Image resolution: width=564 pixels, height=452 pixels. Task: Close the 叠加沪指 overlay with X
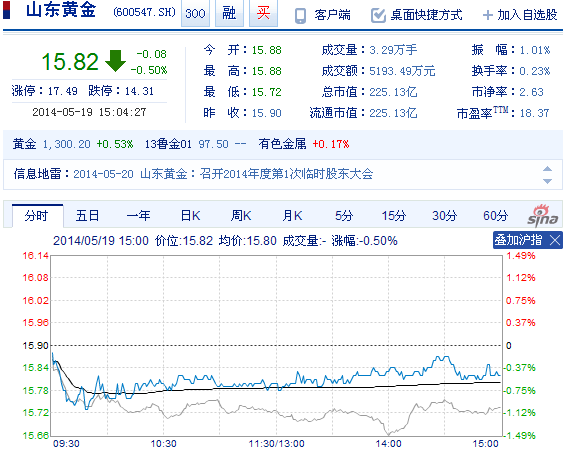555,240
